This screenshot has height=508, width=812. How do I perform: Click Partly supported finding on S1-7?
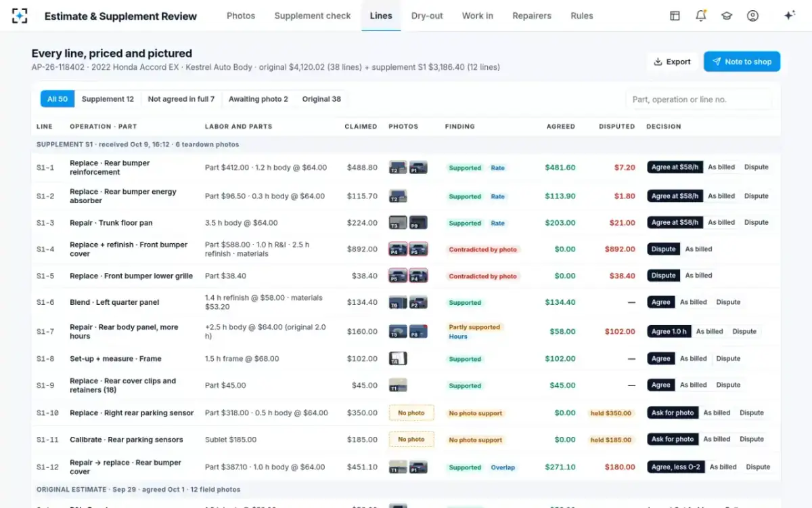474,327
